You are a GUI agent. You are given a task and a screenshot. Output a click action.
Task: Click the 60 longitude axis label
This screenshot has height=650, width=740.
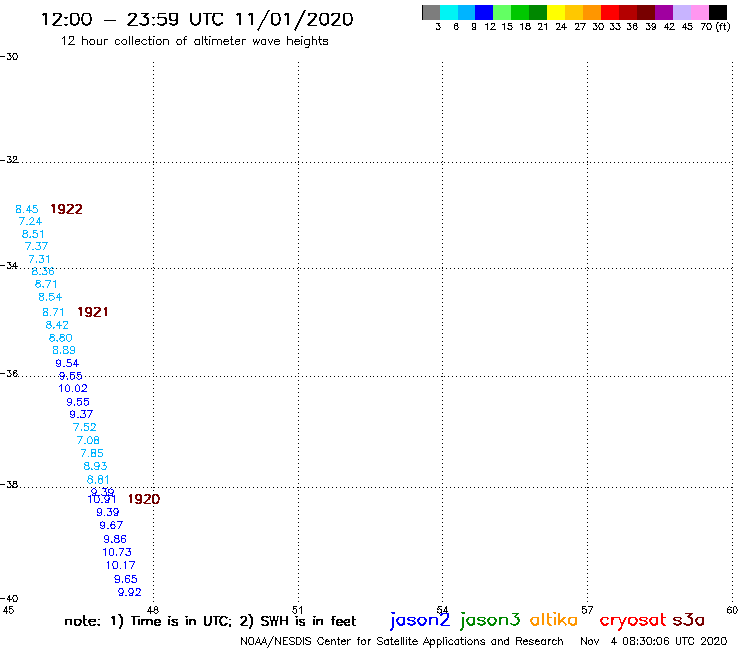[x=732, y=610]
